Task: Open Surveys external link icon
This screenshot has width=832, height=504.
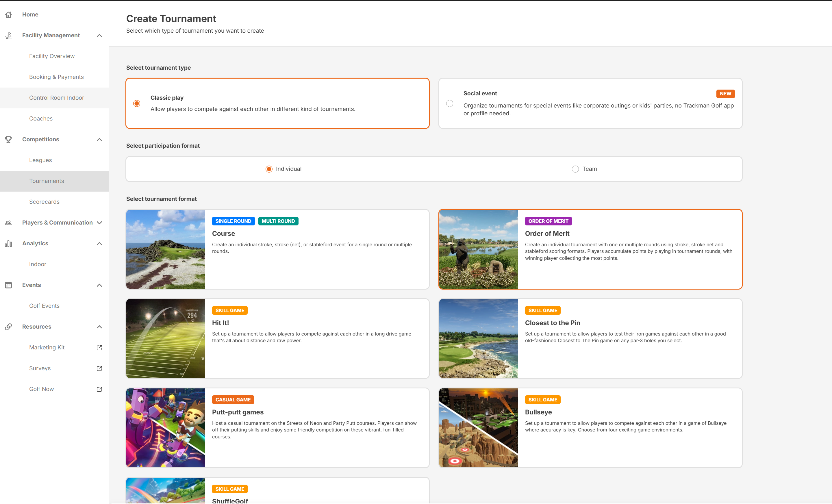Action: tap(99, 368)
